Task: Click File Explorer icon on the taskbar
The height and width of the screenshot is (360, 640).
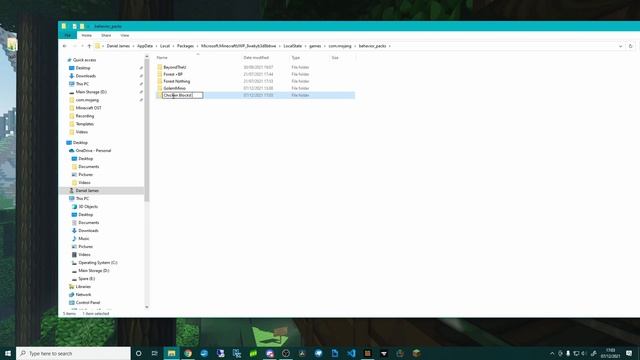Action: coord(171,353)
